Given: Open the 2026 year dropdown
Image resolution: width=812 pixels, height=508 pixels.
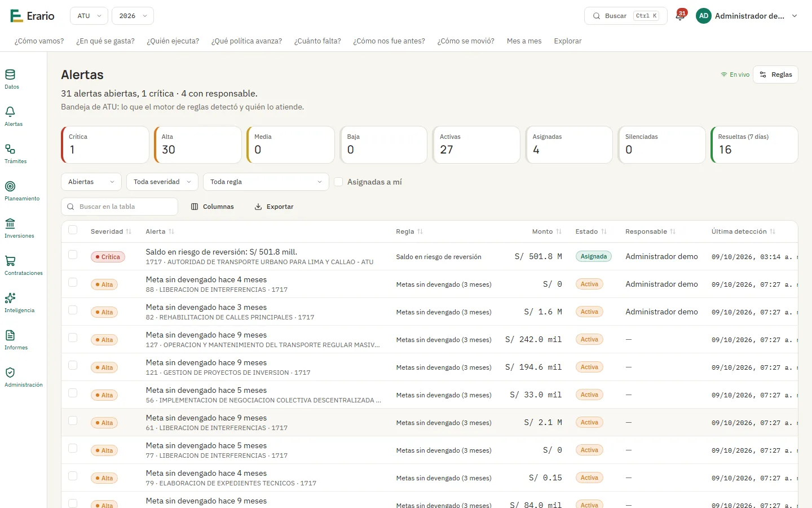Looking at the screenshot, I should tap(133, 16).
